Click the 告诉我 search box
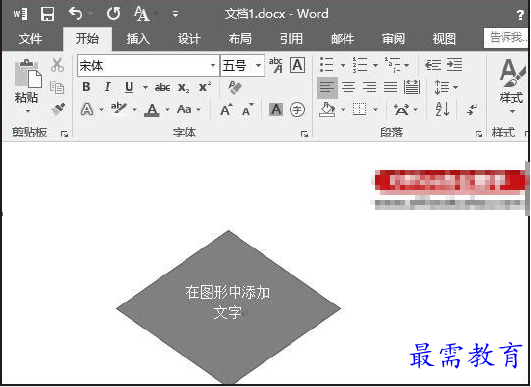531x387 pixels. coord(506,38)
